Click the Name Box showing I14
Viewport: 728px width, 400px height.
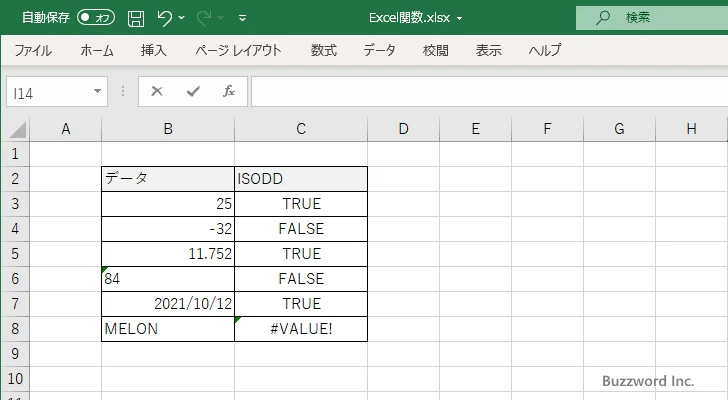(x=49, y=92)
